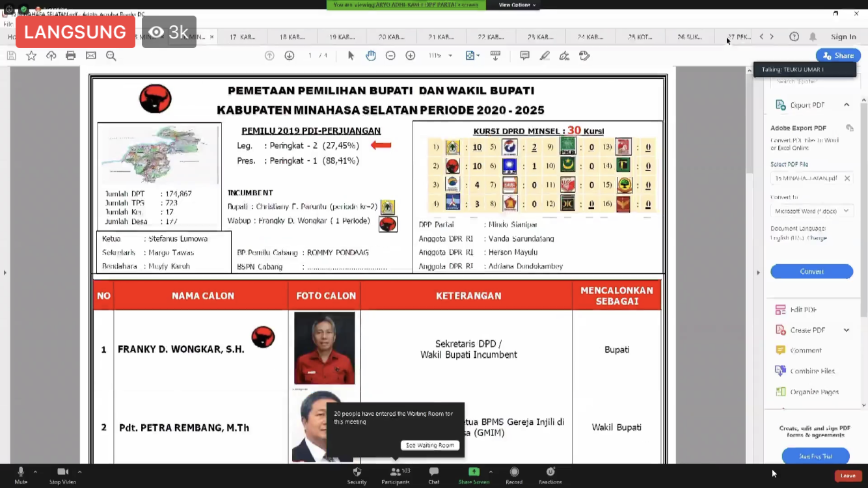The image size is (868, 488).
Task: Go to next page with down arrow
Action: (290, 56)
